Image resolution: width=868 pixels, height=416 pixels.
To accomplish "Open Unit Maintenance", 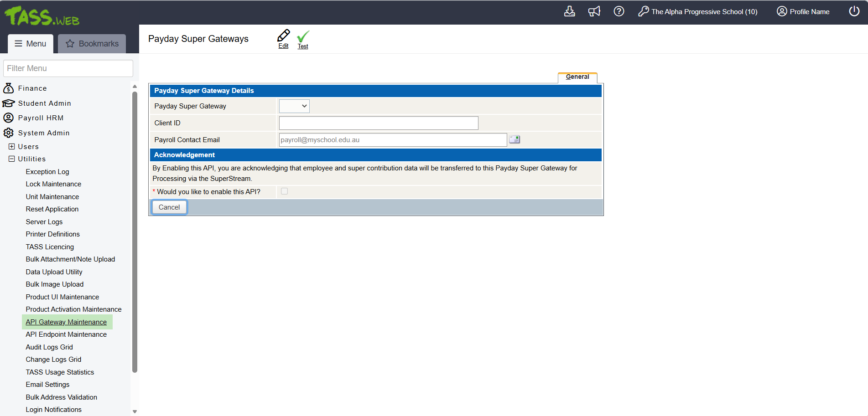I will click(x=52, y=197).
